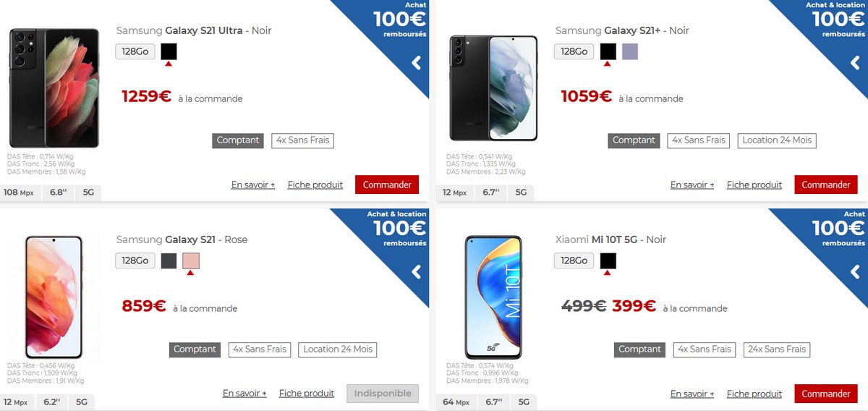Click Commander for Galaxy S21 Ultra

pos(387,185)
